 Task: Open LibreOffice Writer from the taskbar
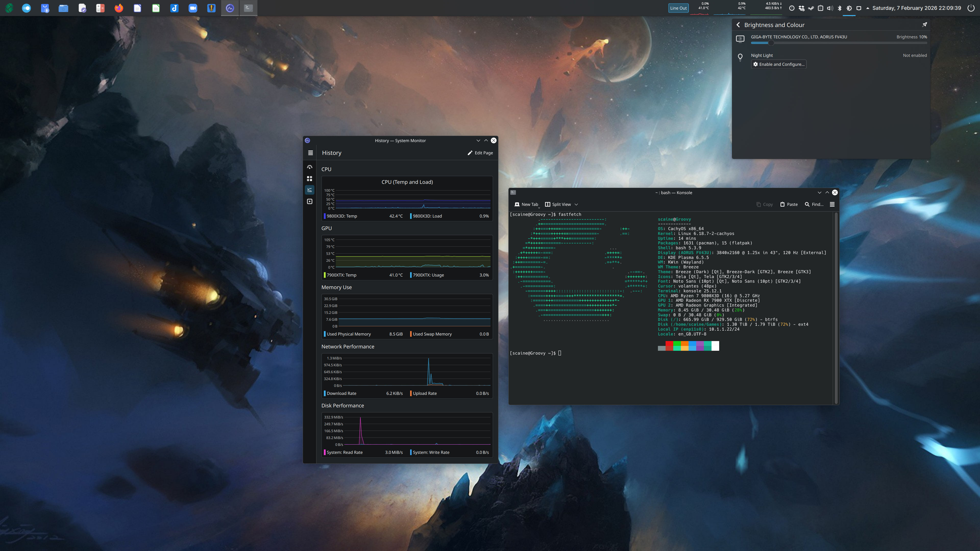137,8
